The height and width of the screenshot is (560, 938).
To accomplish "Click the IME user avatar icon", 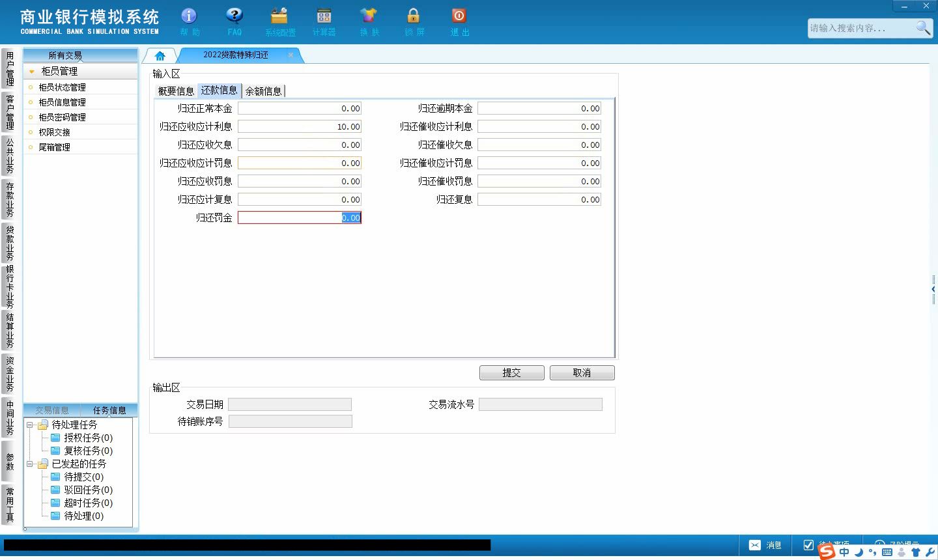I will [x=902, y=552].
